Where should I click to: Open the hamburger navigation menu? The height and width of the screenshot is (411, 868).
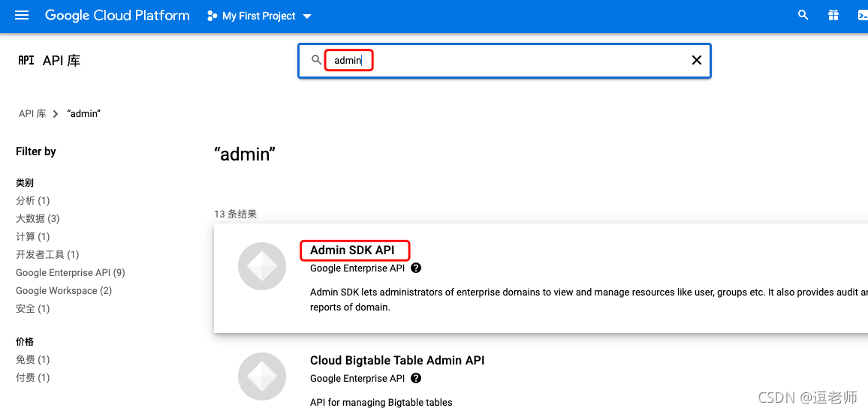pos(22,16)
